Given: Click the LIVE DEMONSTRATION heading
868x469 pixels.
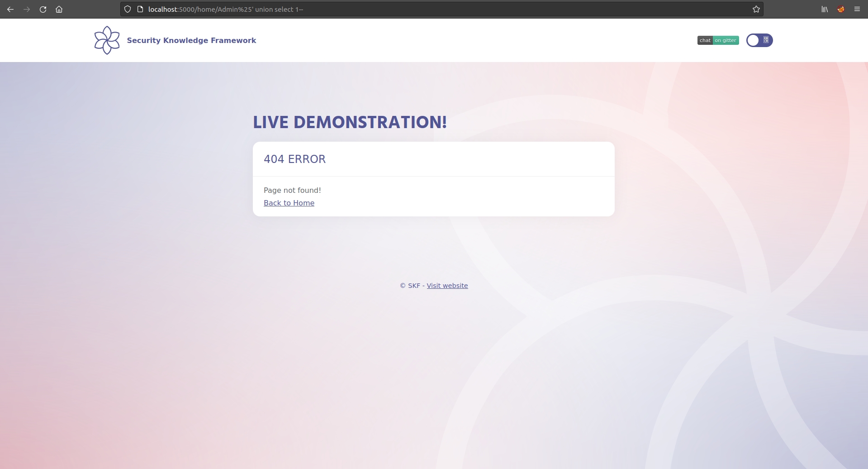Looking at the screenshot, I should pos(350,122).
